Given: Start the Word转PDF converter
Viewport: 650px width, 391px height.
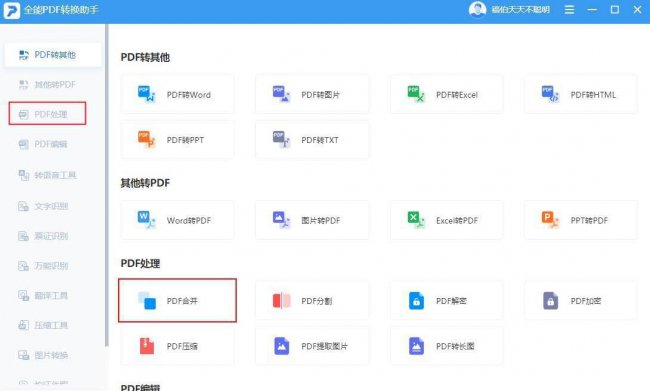Looking at the screenshot, I should point(177,220).
